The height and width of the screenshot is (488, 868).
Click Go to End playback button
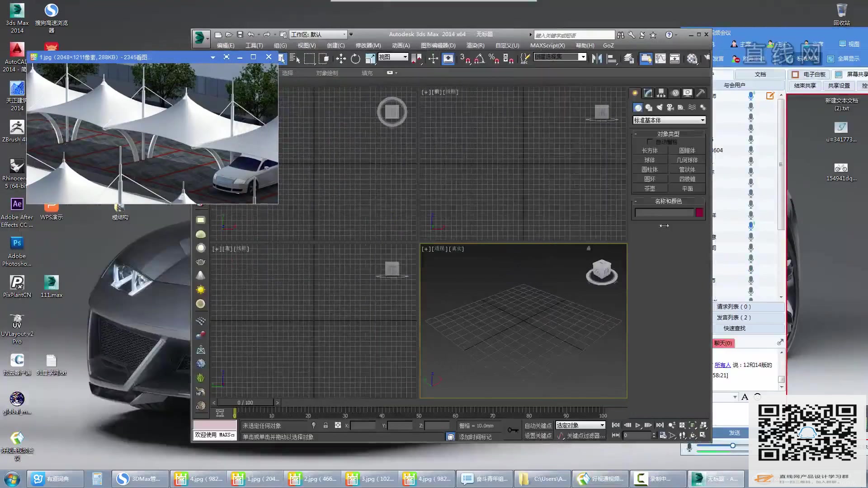(x=660, y=425)
